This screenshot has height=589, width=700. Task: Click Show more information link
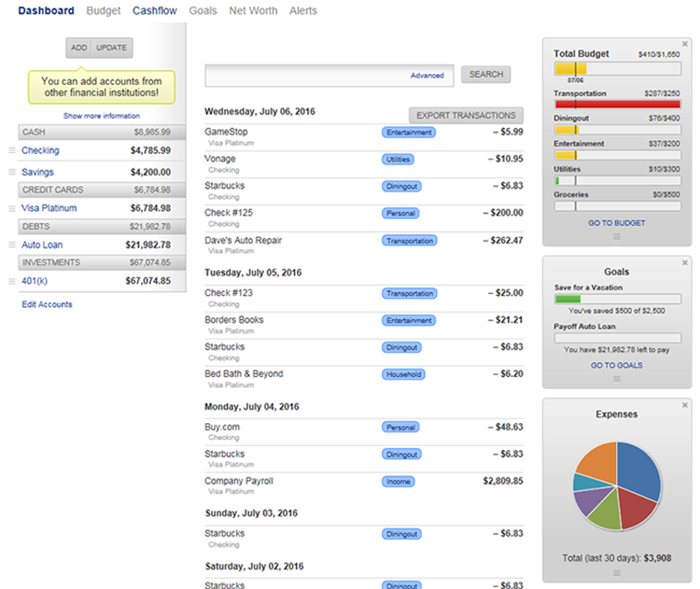[101, 116]
